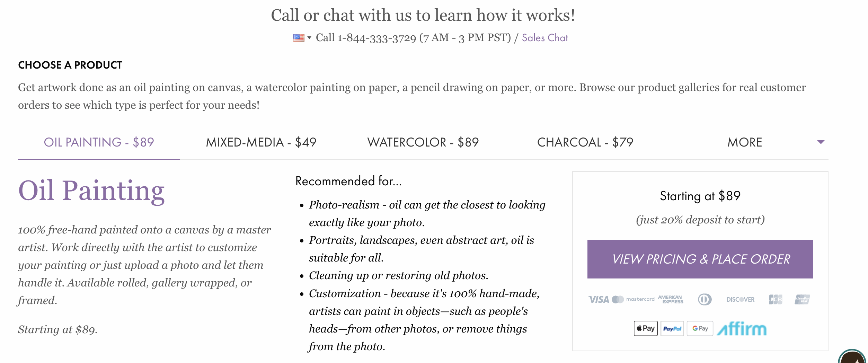Viewport: 868px width, 363px height.
Task: Open the US flag country dropdown
Action: click(x=302, y=38)
